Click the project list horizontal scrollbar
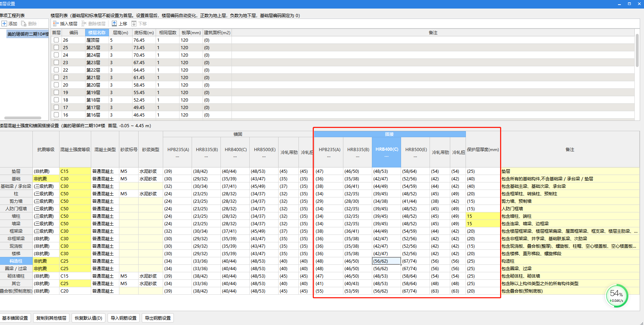 pyautogui.click(x=23, y=118)
